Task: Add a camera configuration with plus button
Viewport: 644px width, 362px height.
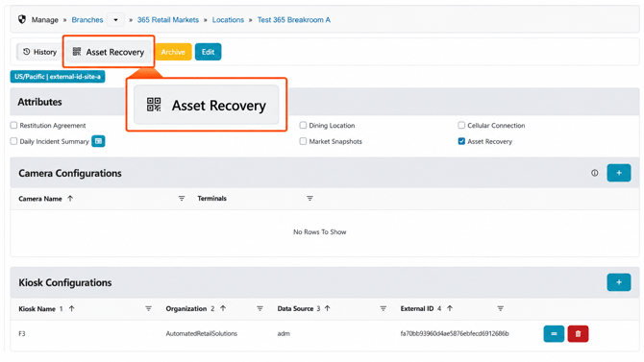Action: pos(619,173)
